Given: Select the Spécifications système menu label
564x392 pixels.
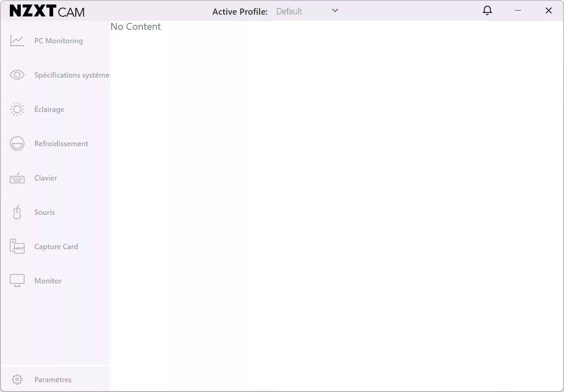Looking at the screenshot, I should click(72, 75).
